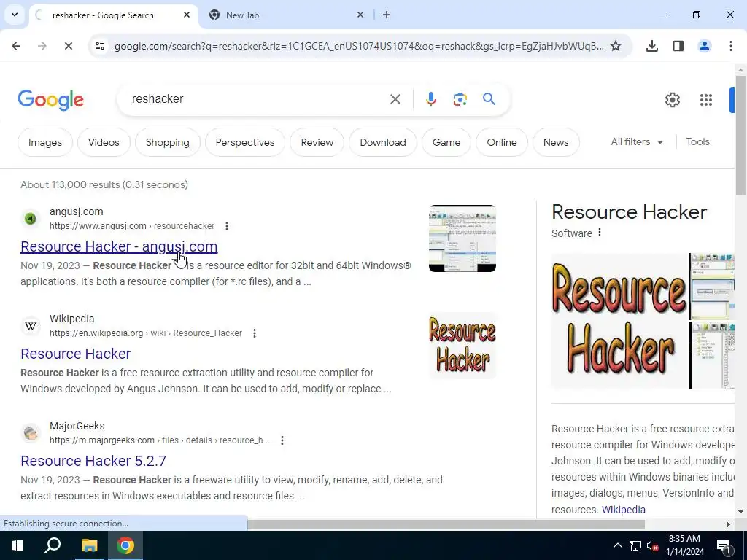
Task: Search by image with the lens icon
Action: (x=460, y=99)
